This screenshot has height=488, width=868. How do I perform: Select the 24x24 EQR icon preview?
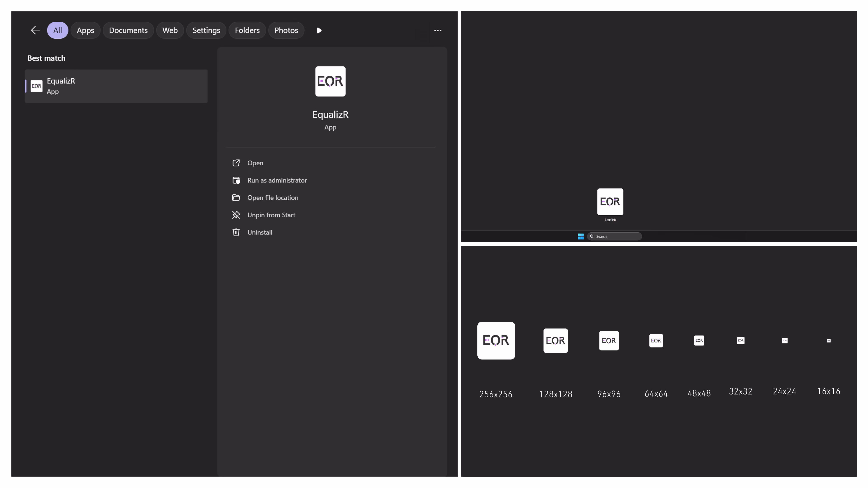click(785, 340)
